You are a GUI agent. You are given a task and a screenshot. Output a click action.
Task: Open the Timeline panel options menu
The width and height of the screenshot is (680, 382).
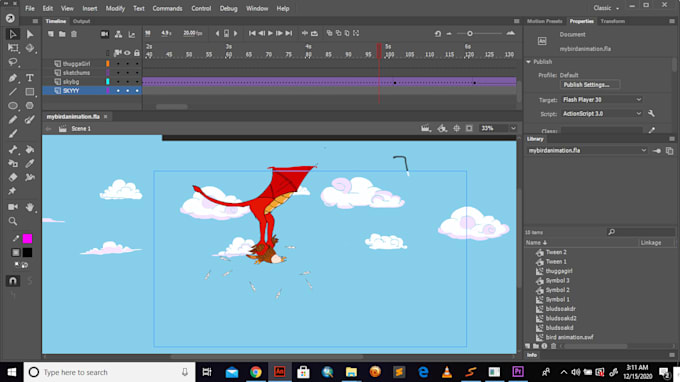[517, 21]
